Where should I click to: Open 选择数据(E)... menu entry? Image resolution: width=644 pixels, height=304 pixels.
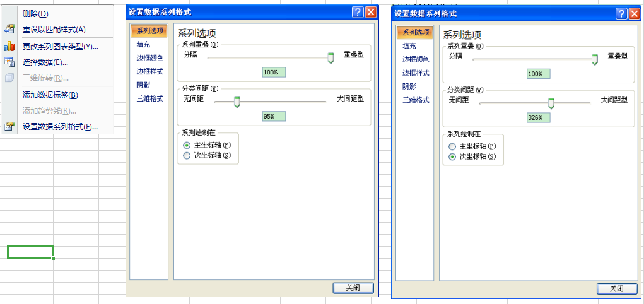point(45,62)
